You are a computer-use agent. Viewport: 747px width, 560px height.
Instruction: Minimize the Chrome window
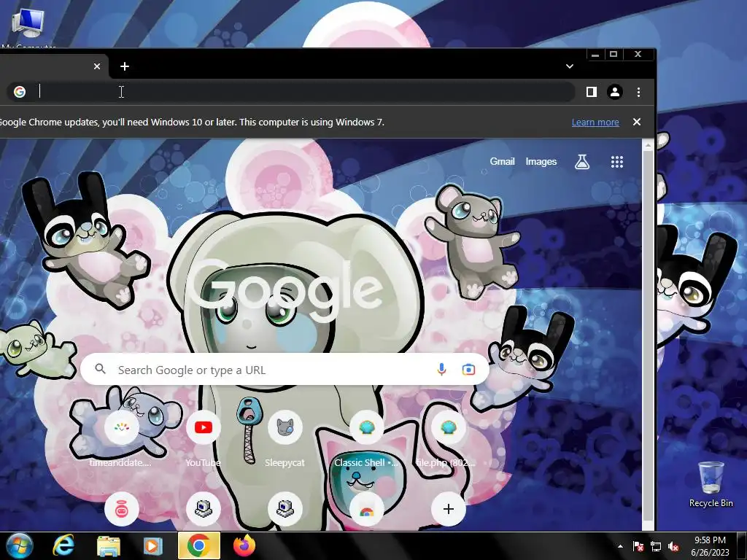point(595,54)
